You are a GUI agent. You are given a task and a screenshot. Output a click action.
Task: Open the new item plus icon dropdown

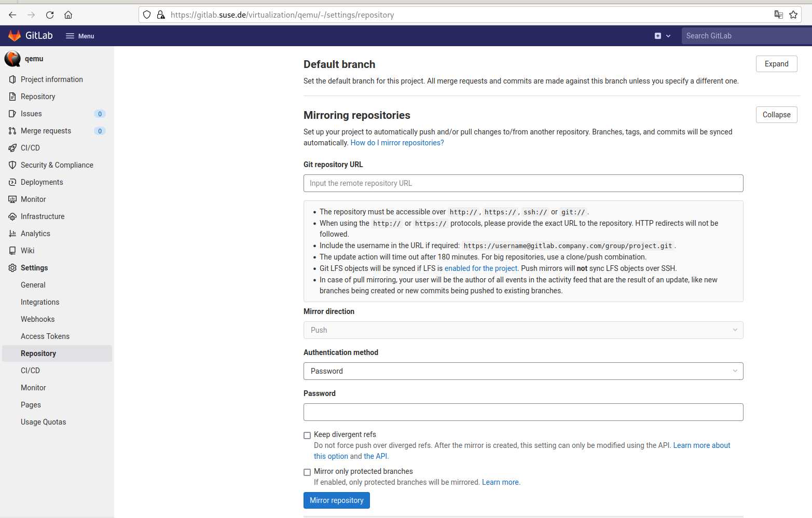tap(662, 36)
